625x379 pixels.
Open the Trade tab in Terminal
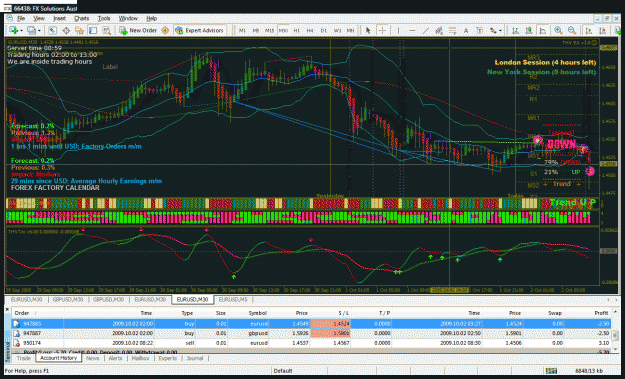(24, 358)
